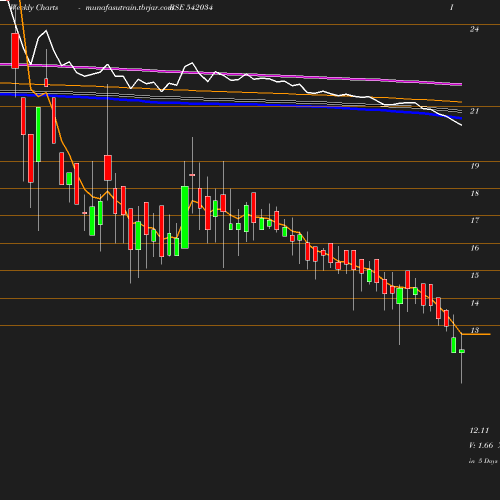Click the price axis label '18'
This screenshot has width=500, height=500.
click(475, 193)
